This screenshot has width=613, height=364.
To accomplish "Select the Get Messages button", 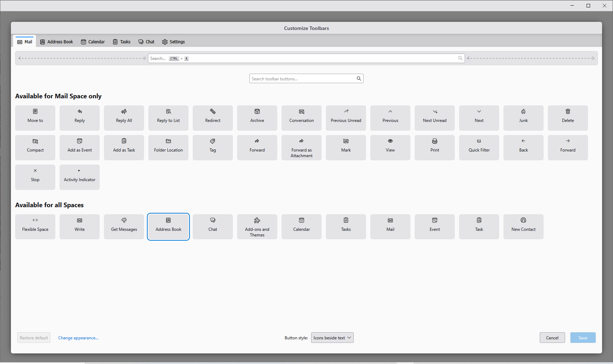I will (x=124, y=227).
